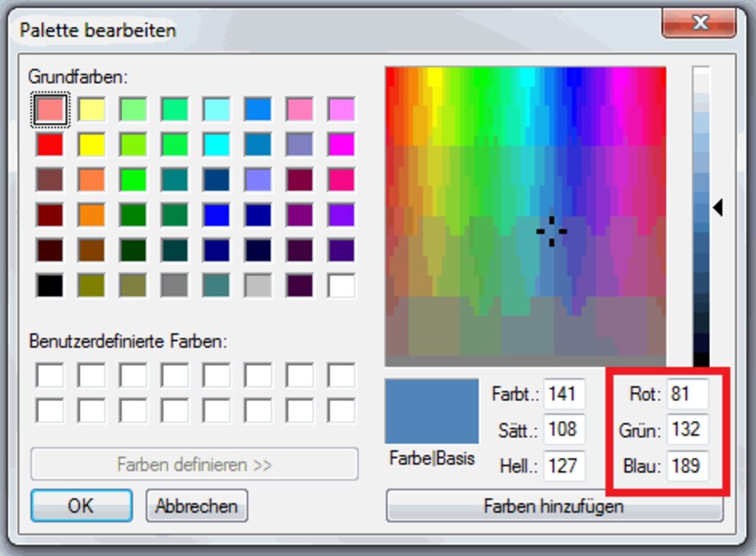The width and height of the screenshot is (756, 556).
Task: Select the last custom color slot in second row
Action: [341, 411]
